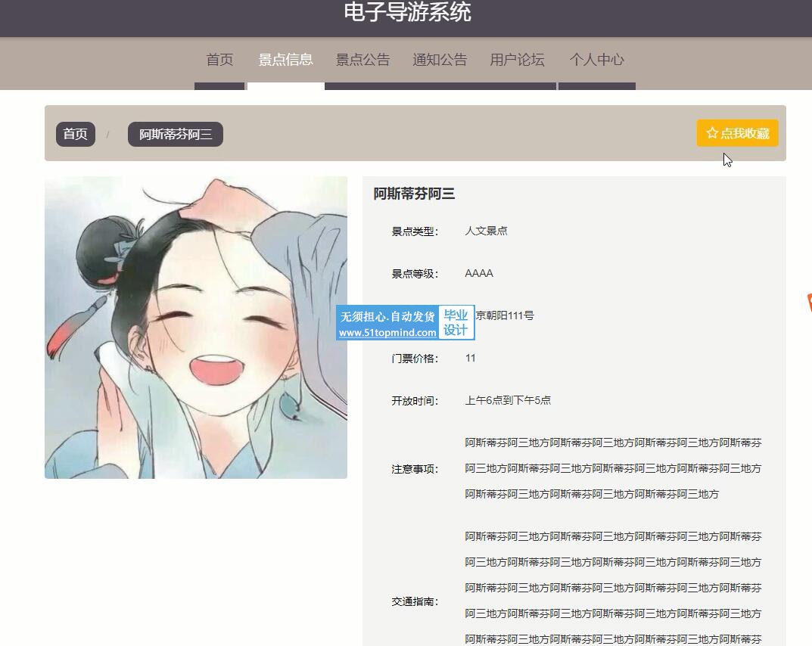Open the 首页 navigation tab
Screen dimensions: 812x646
(219, 60)
